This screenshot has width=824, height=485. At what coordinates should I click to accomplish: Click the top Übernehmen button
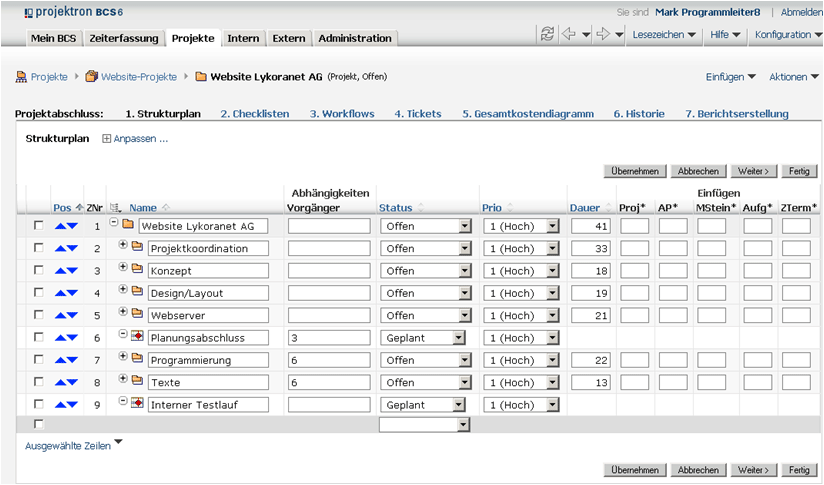point(635,171)
